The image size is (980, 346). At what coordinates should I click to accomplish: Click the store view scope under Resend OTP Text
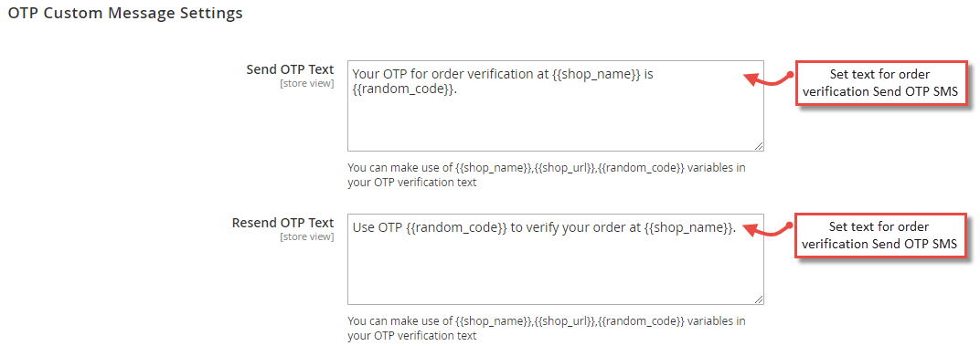(x=307, y=236)
